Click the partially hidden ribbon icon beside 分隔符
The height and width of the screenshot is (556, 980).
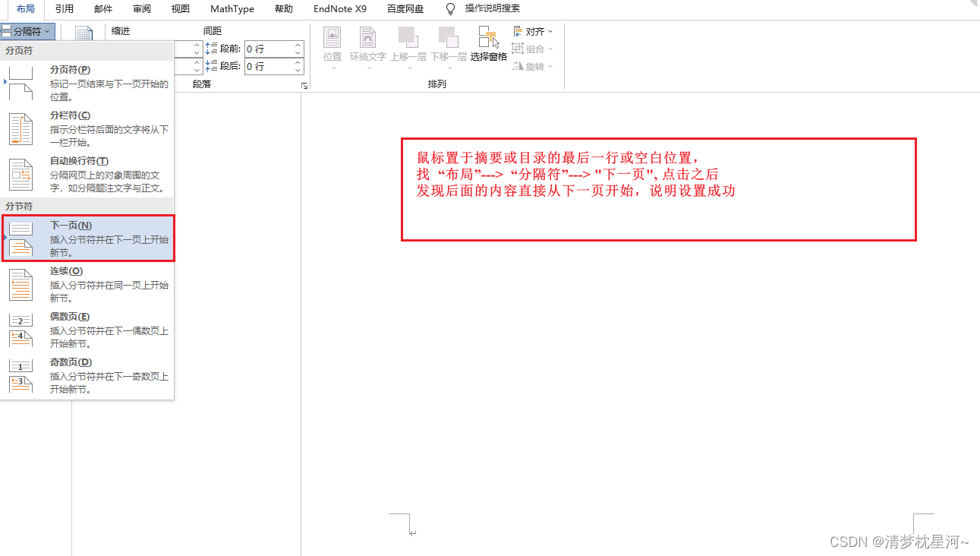(84, 33)
